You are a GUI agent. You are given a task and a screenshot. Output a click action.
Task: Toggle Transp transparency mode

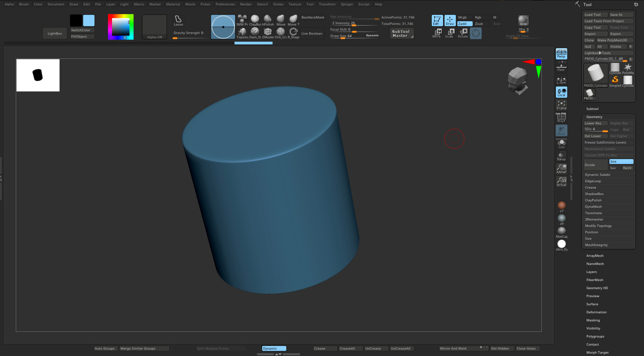561,155
